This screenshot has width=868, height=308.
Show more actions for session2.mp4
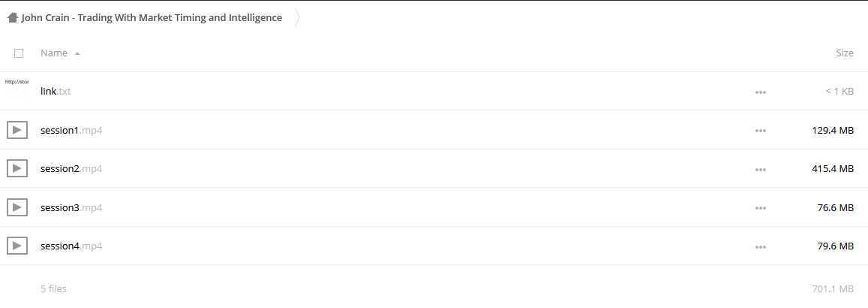[x=761, y=170]
